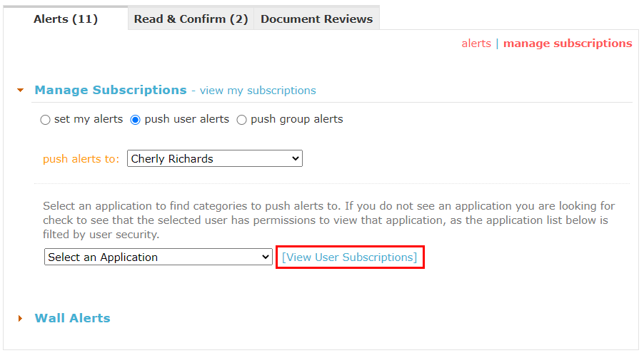Collapse the Manage Subscriptions section triangle

[x=21, y=91]
